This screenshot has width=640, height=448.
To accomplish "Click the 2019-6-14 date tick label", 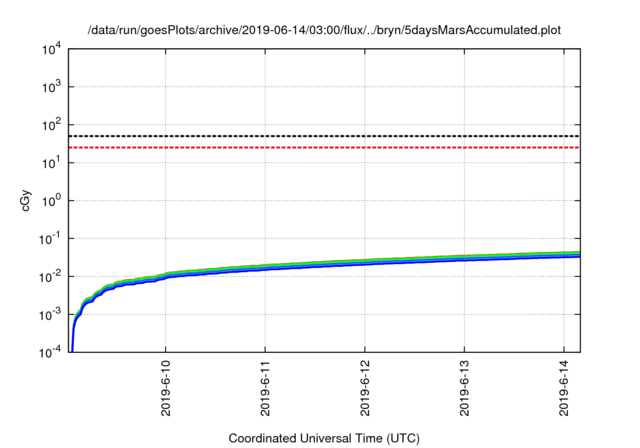I will tap(564, 388).
